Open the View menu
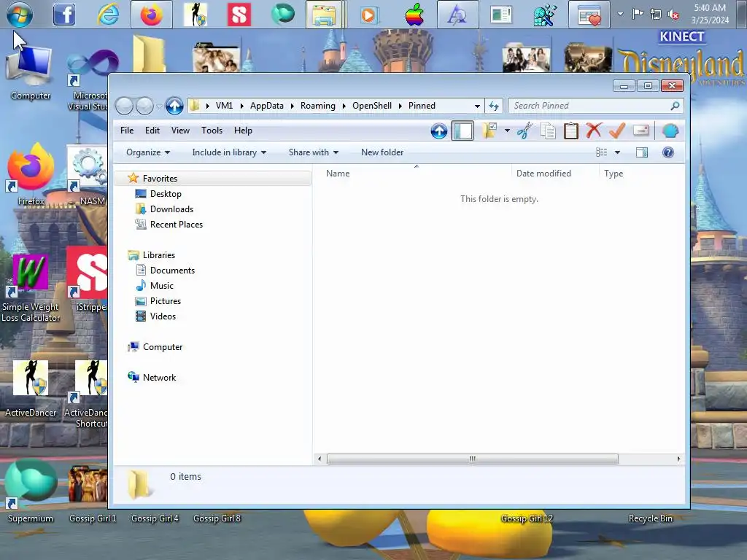The height and width of the screenshot is (560, 747). tap(181, 131)
